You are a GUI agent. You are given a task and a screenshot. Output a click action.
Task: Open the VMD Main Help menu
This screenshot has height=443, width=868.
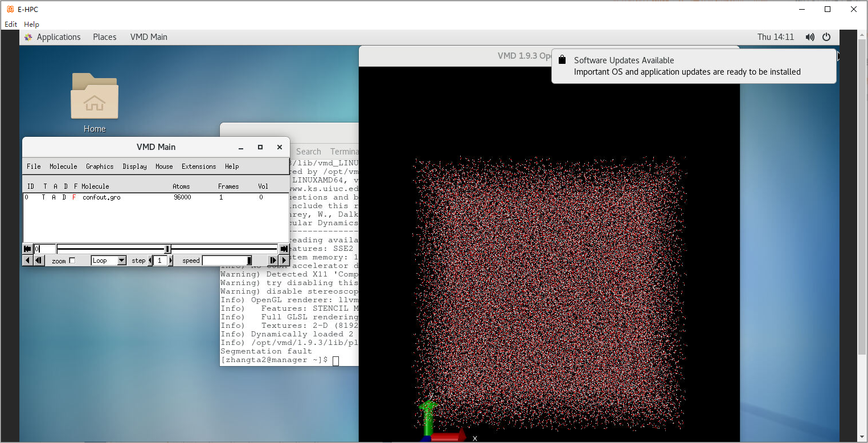(232, 166)
